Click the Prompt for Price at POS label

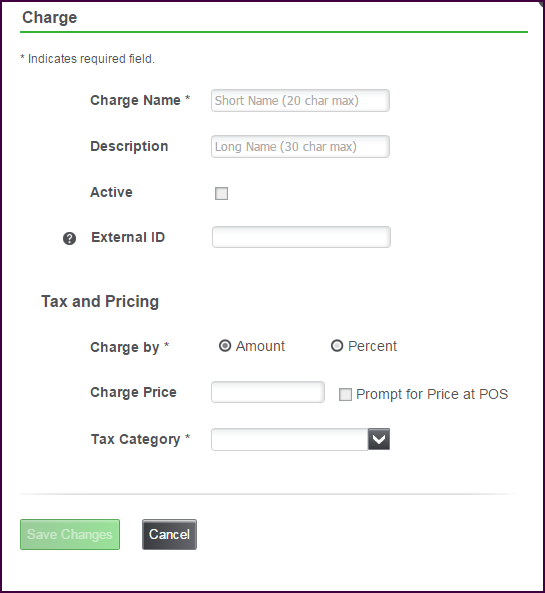coord(432,394)
